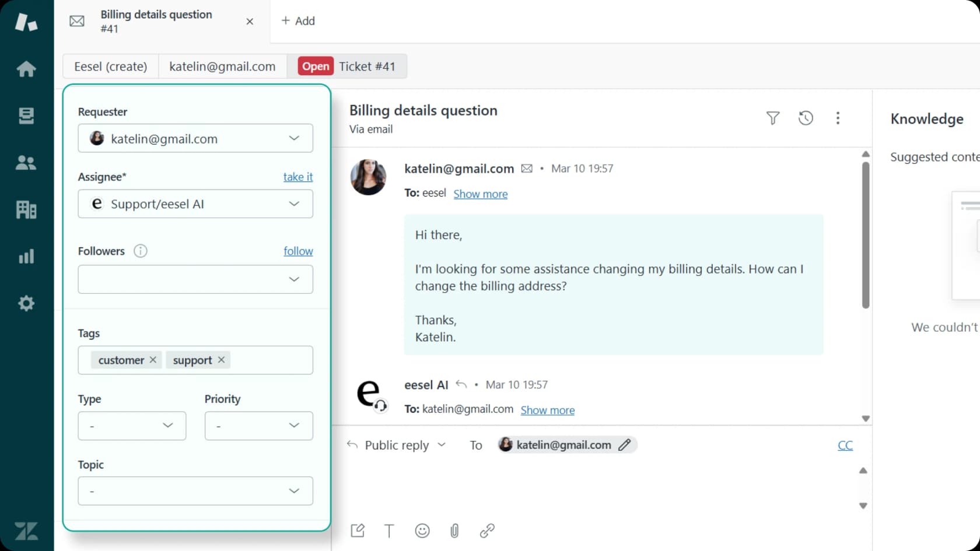The height and width of the screenshot is (551, 980).
Task: Click the pencil edit icon beside recipient
Action: [x=624, y=445]
